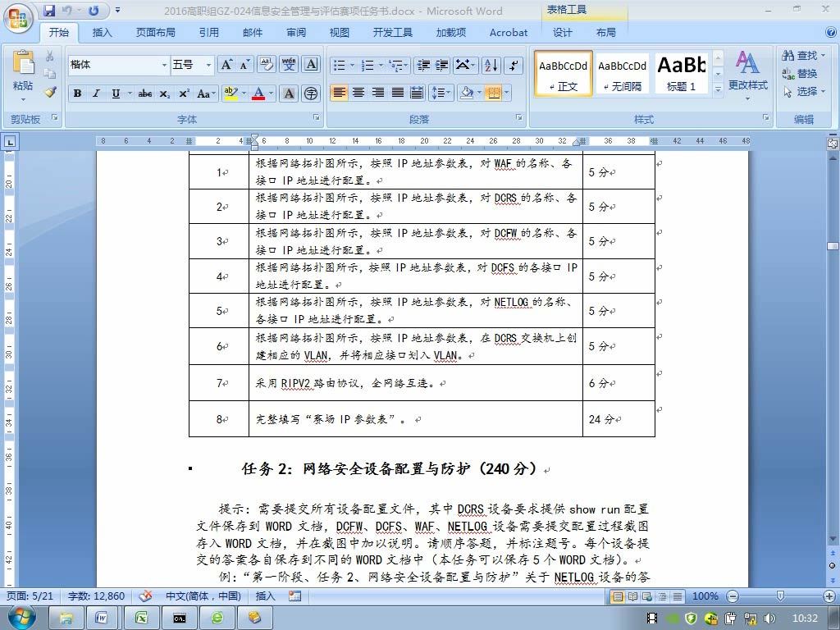Image resolution: width=840 pixels, height=630 pixels.
Task: Open the font size dropdown showing 五号
Action: click(x=208, y=65)
